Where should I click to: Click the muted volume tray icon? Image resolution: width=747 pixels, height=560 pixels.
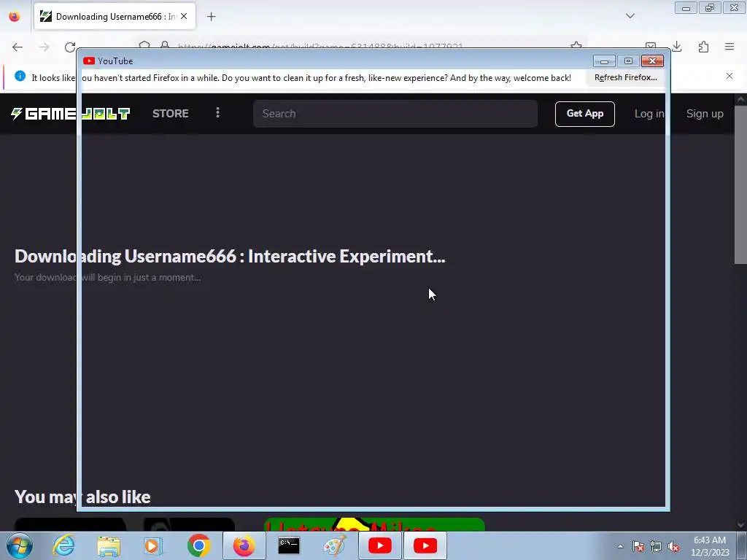point(673,547)
